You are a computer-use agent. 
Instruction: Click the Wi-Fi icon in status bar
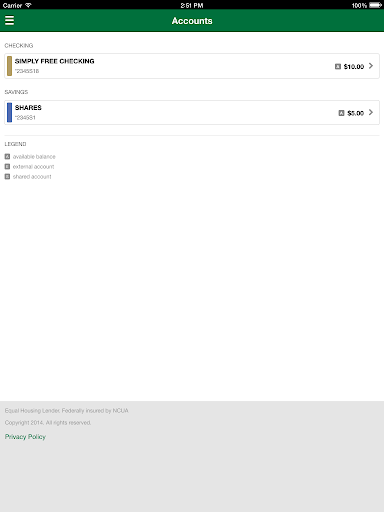click(28, 5)
